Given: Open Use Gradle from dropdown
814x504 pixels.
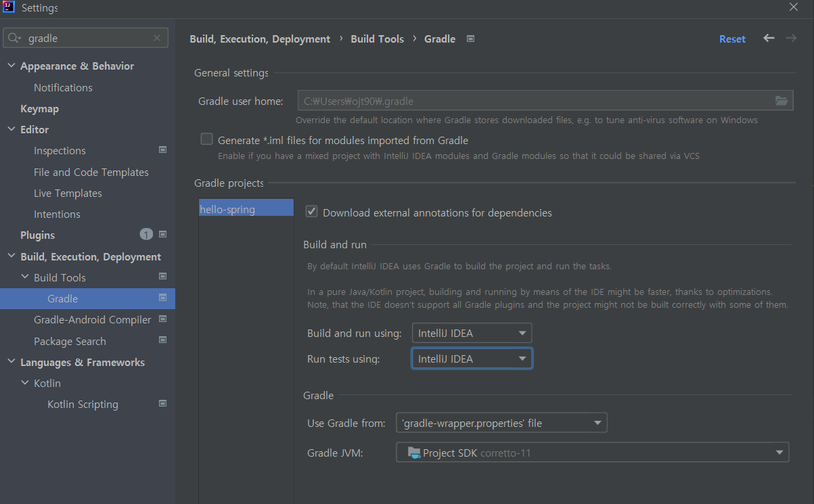Looking at the screenshot, I should 501,423.
